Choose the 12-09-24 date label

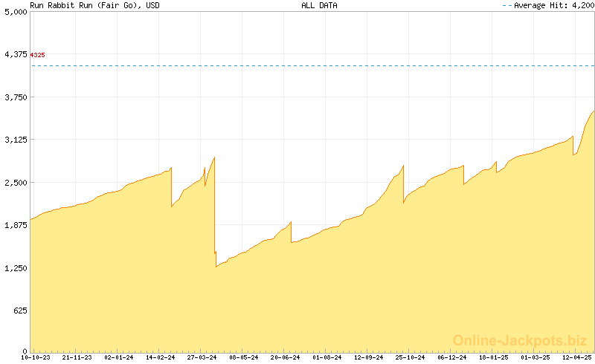coord(369,358)
